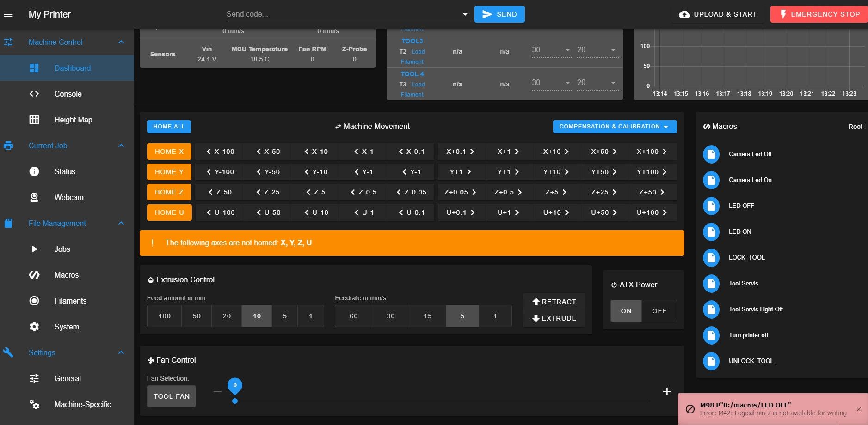Click the Machine-Specific gears icon
Screen dimensions: 868x425
[34, 404]
